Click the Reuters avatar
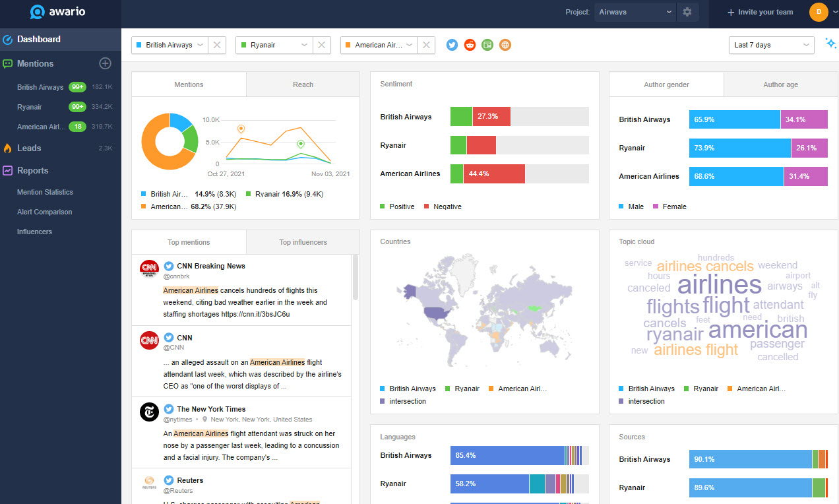Viewport: 839px width, 504px height. [x=150, y=484]
